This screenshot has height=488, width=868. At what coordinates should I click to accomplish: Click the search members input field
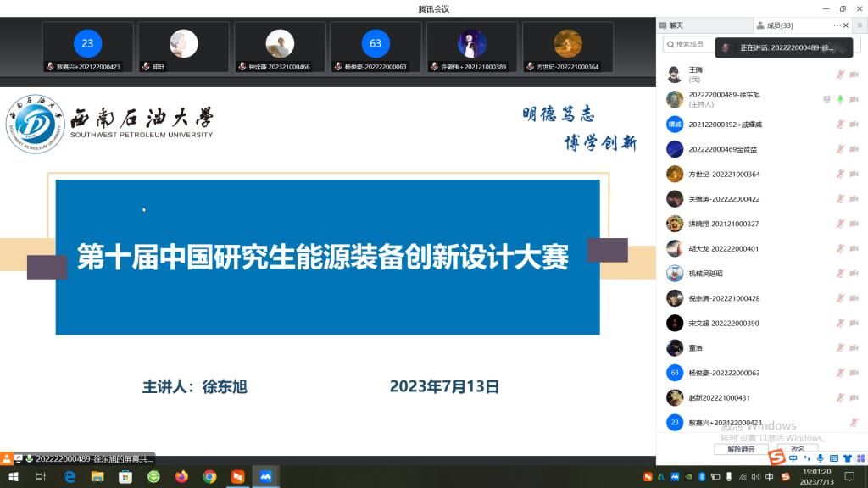pos(691,44)
